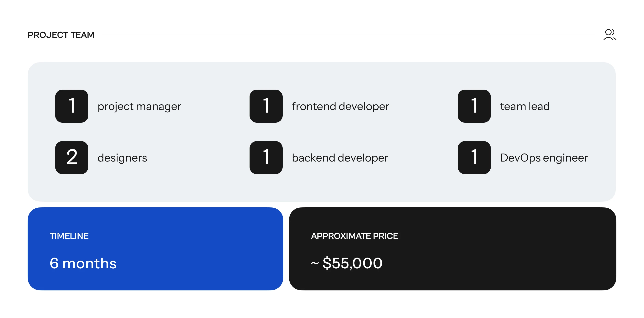Click the blue timeline card background
This screenshot has width=644, height=318.
coord(200,250)
